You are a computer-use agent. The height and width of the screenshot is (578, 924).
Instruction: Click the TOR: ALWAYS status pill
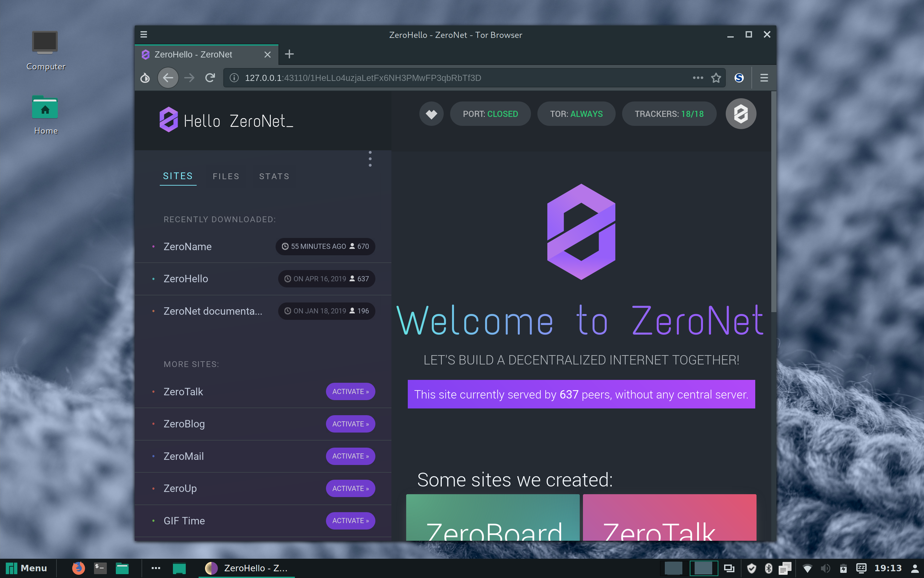576,114
